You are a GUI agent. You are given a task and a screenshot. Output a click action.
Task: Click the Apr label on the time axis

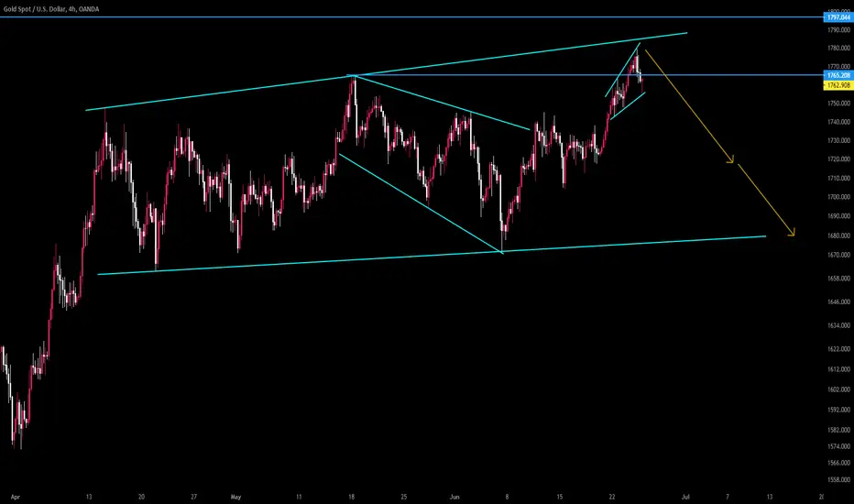[x=16, y=497]
